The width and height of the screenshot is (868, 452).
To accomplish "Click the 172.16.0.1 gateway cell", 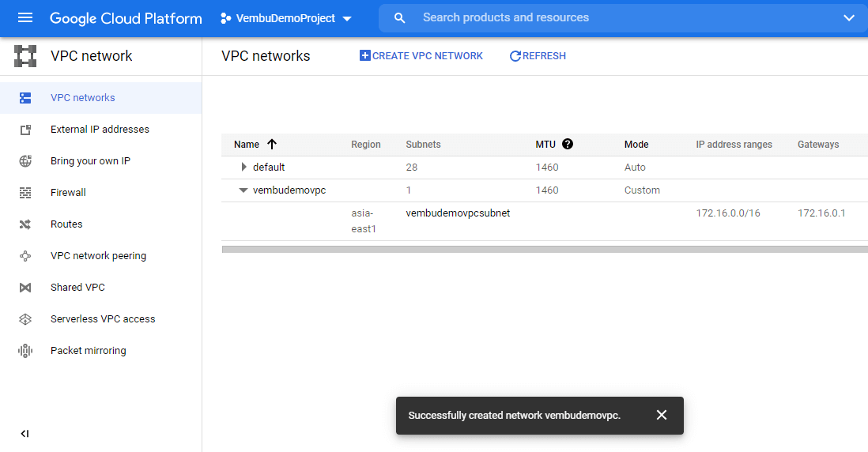I will (x=821, y=213).
